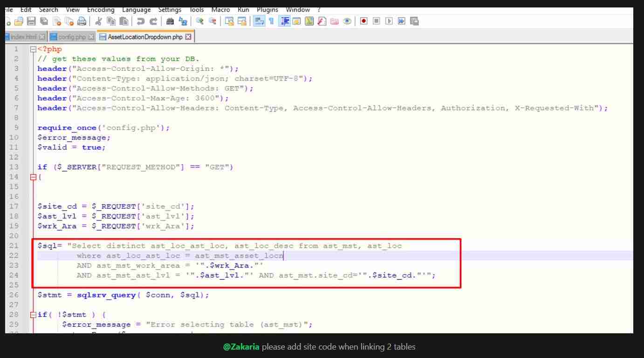Collapse the PHP block fold marker on line 1
This screenshot has height=358, width=644.
click(33, 49)
